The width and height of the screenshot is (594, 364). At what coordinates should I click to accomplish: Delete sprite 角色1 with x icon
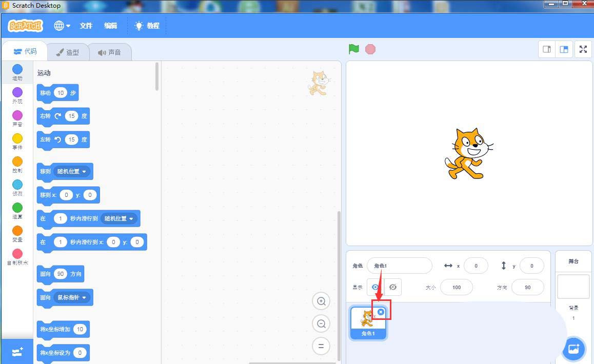coord(381,312)
